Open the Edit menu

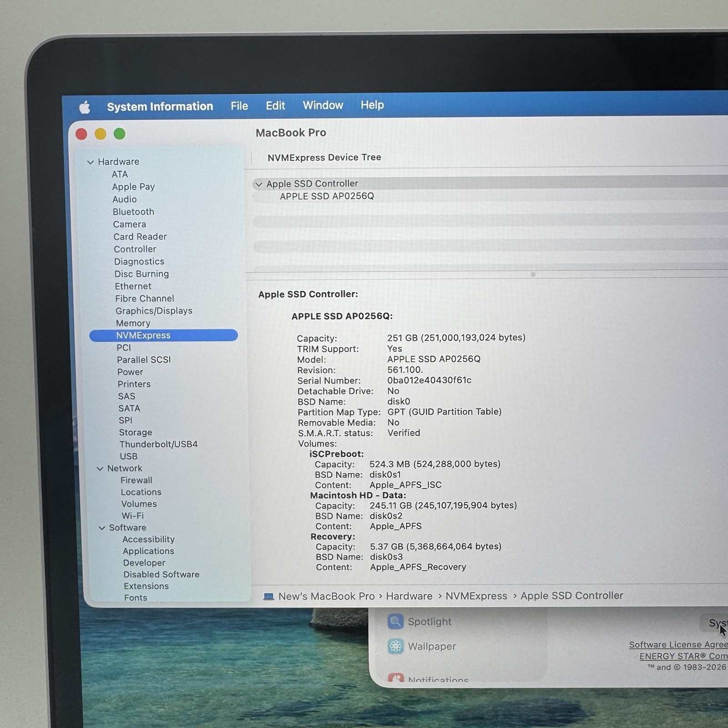(275, 106)
